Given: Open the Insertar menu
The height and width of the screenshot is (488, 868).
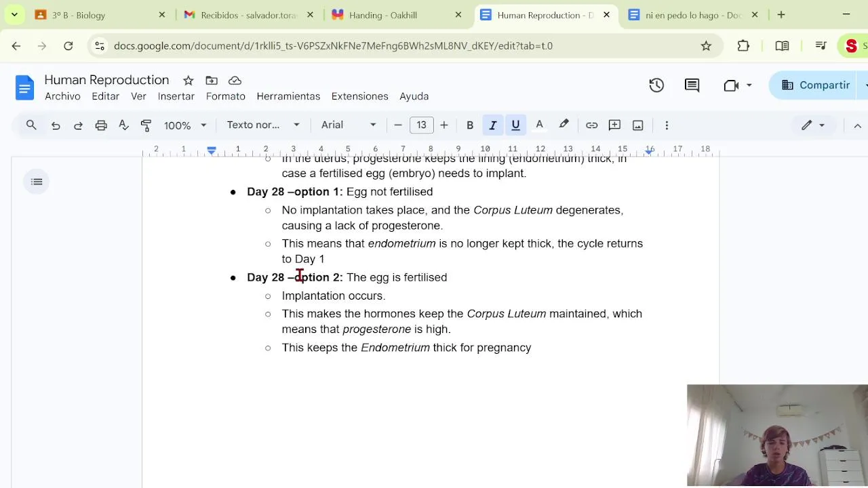Looking at the screenshot, I should (176, 96).
